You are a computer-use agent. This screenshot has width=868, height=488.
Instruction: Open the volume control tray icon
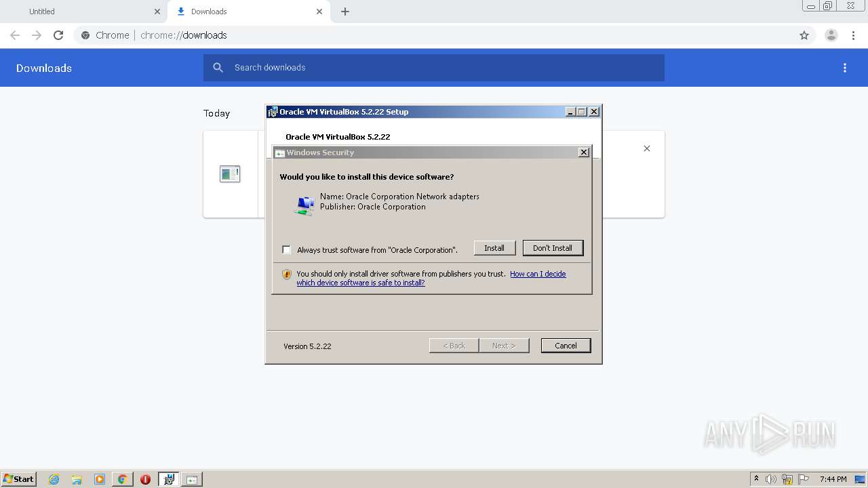coord(771,479)
